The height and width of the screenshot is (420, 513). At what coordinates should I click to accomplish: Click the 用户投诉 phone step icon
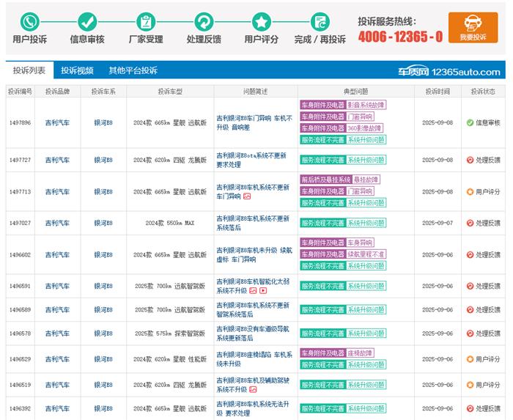tap(29, 21)
